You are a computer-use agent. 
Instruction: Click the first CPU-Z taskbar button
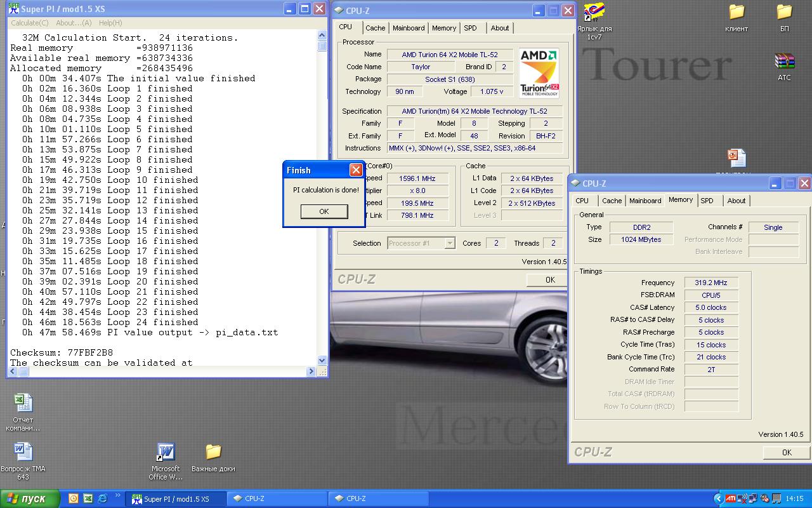coord(277,498)
